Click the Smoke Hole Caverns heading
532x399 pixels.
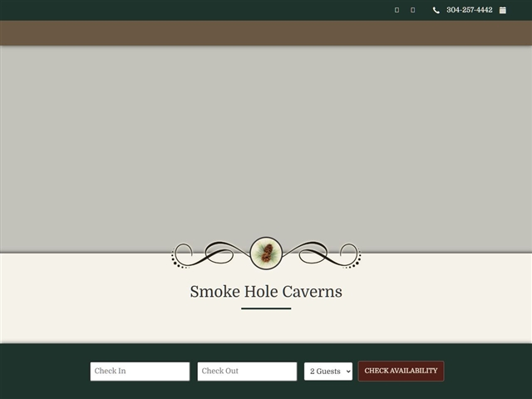tap(266, 292)
